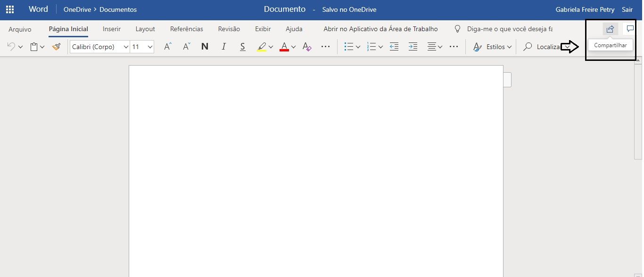Decrease the font size

pyautogui.click(x=187, y=47)
